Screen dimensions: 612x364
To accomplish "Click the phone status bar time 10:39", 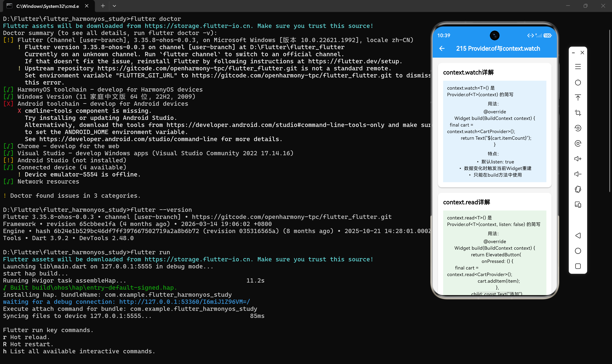I will (444, 35).
